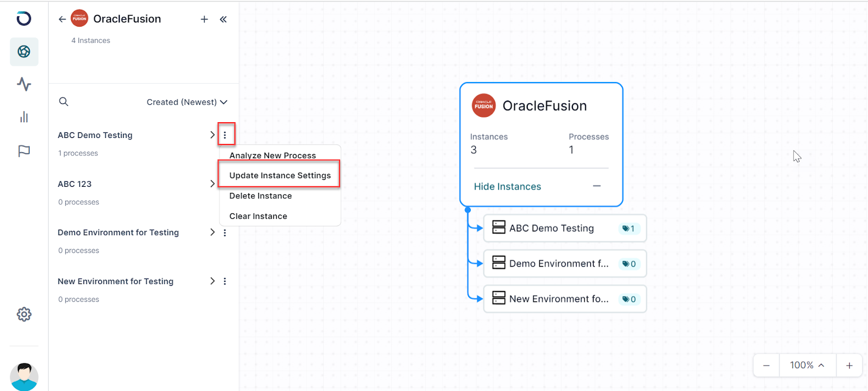Click the OracleFusion logo in panel header

tap(80, 18)
